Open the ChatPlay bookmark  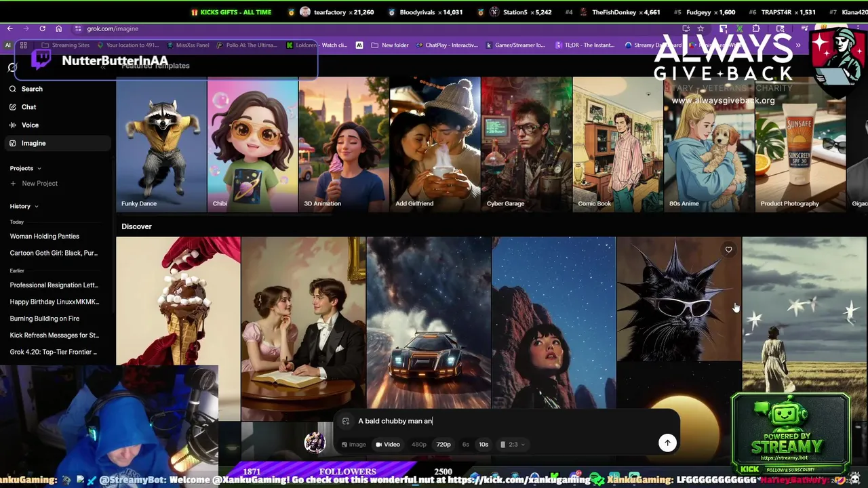tap(446, 45)
